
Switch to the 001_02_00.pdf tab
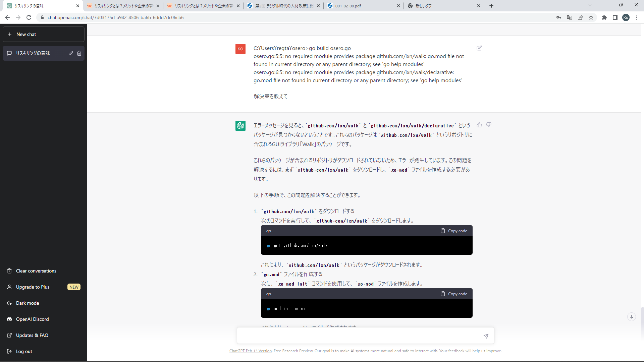[362, 6]
